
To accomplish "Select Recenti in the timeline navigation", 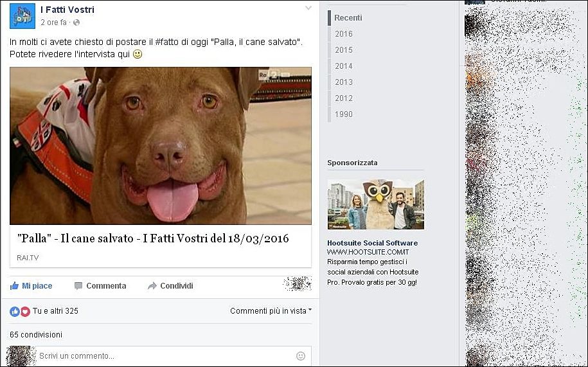I will [348, 18].
